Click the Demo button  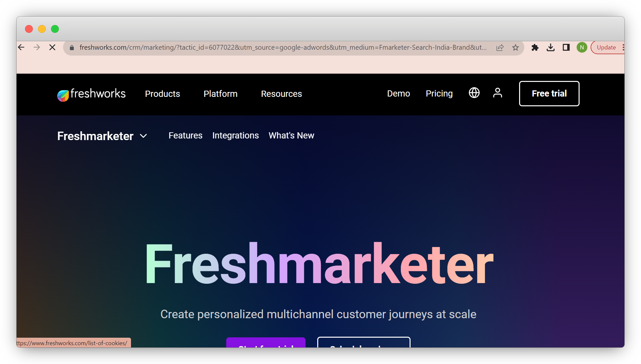pyautogui.click(x=398, y=94)
